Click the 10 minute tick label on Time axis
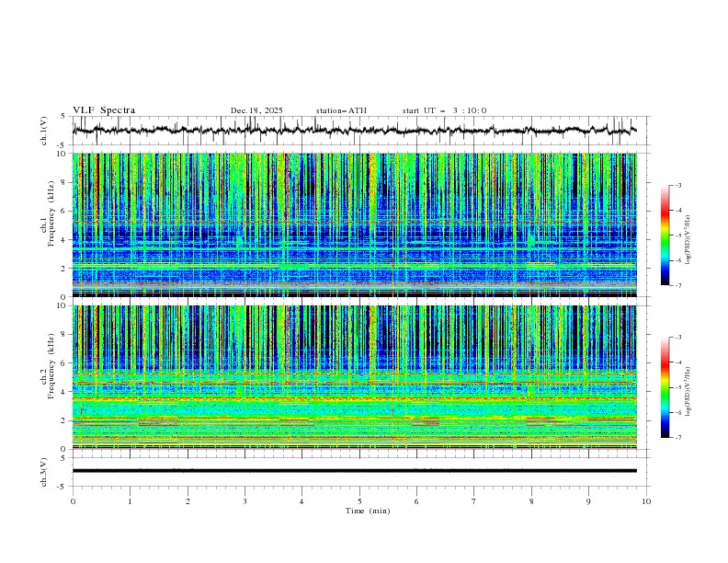The width and height of the screenshot is (728, 563). coord(646,501)
